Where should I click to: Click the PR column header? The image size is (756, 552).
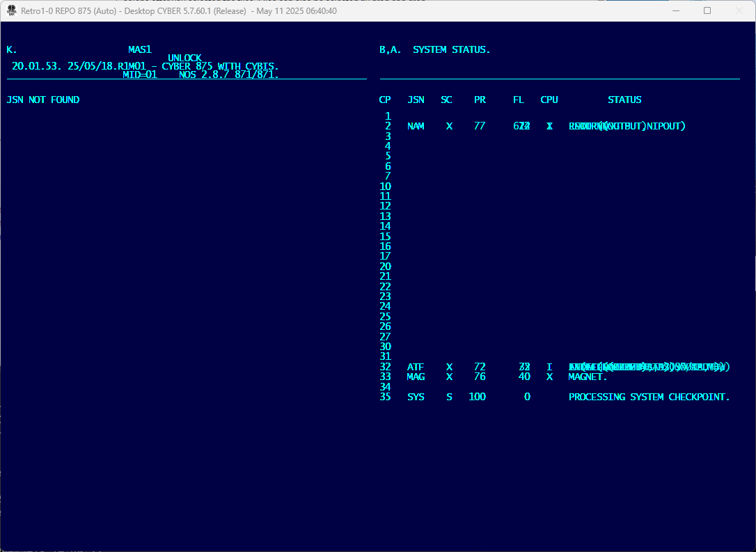tap(480, 100)
